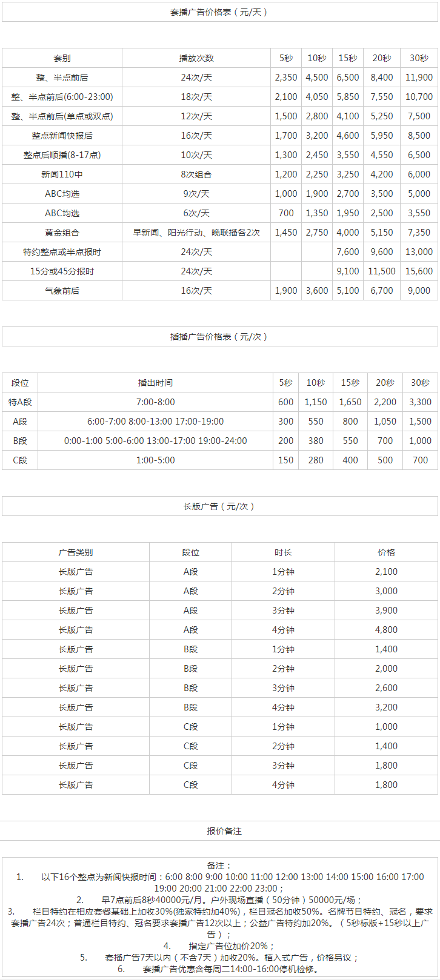Screen dimensions: 440x980
Task: Select the 播出时间 column header
Action: (155, 383)
